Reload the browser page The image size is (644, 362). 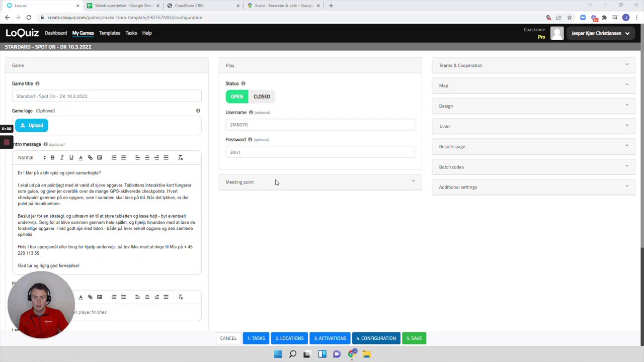pyautogui.click(x=29, y=17)
